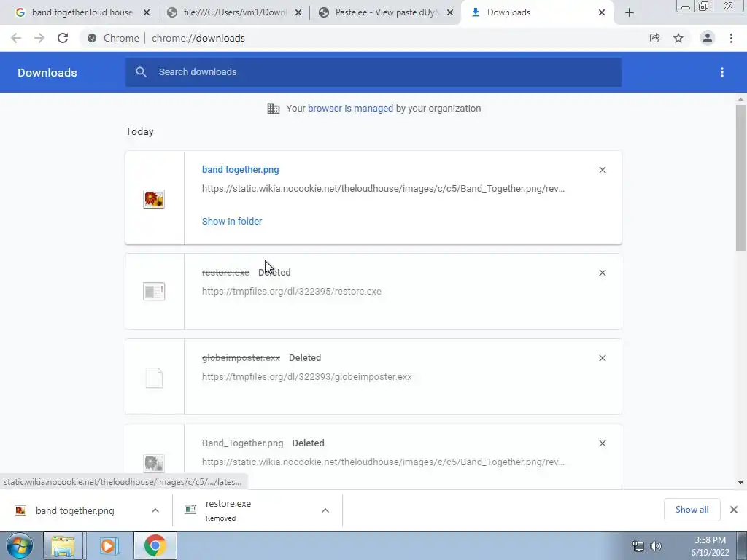Expand options for restore.exe in shelf
This screenshot has width=747, height=560.
coord(325,510)
